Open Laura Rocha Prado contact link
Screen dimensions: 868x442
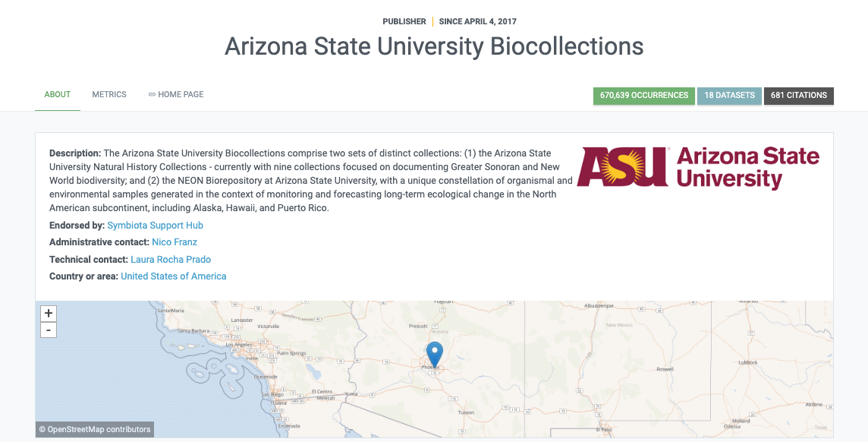coord(171,259)
